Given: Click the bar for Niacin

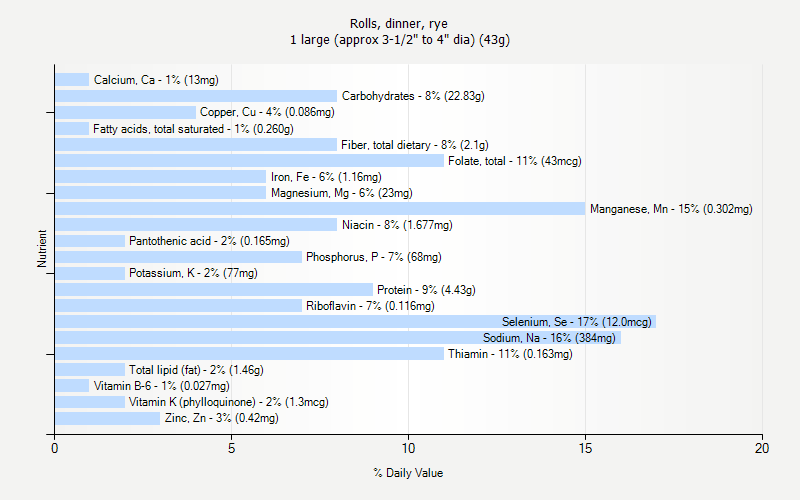Looking at the screenshot, I should (196, 224).
